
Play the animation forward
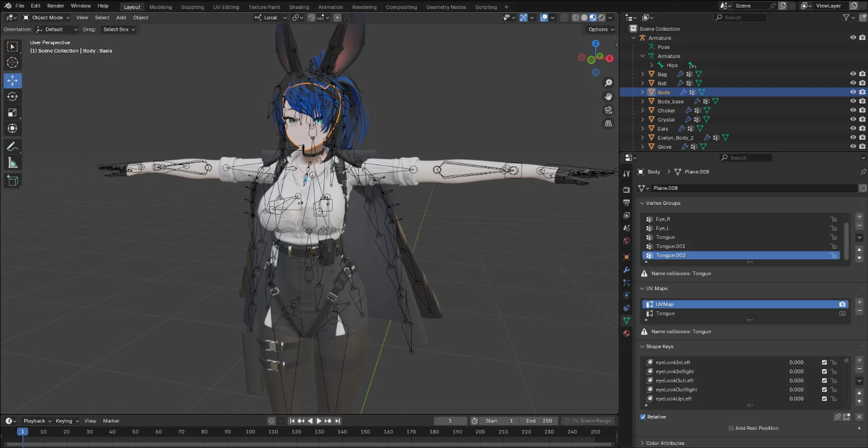(319, 421)
